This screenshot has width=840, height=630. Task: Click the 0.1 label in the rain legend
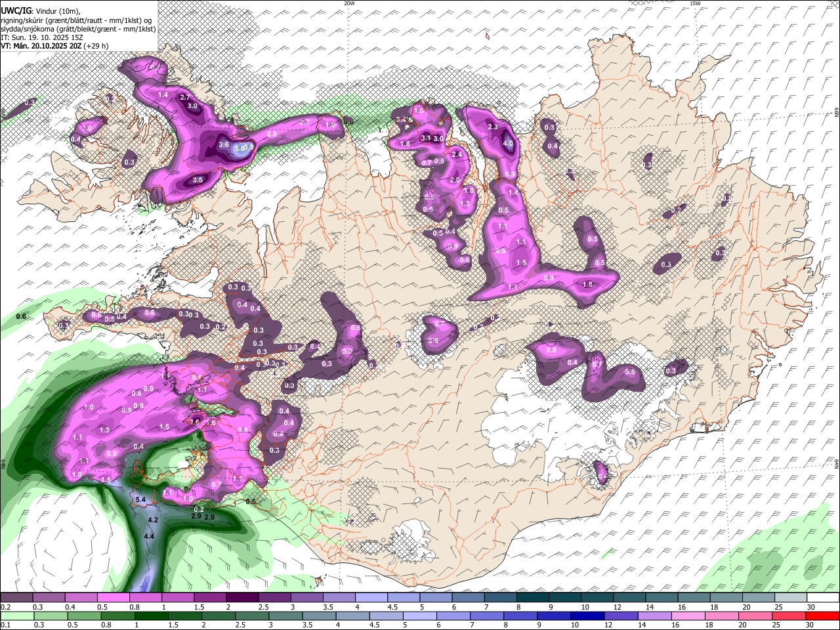pos(6,625)
